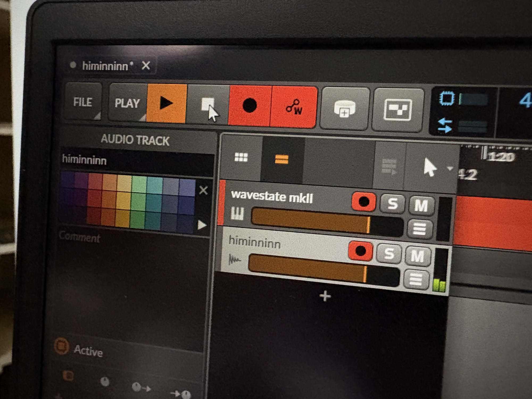Switch to clip launcher grid view
Image resolution: width=532 pixels, height=399 pixels.
coord(241,157)
